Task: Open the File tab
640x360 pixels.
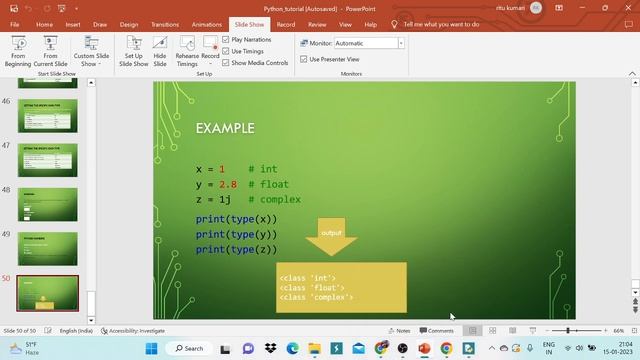Action: click(15, 24)
